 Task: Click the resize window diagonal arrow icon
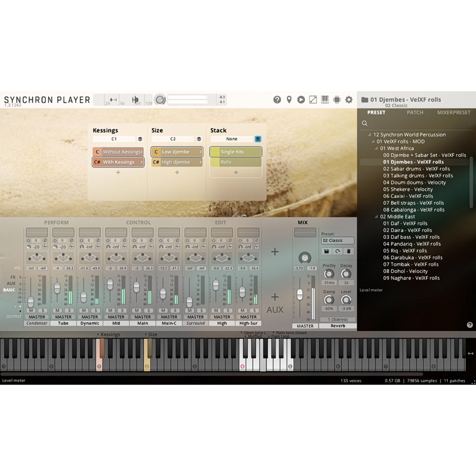coord(313,99)
